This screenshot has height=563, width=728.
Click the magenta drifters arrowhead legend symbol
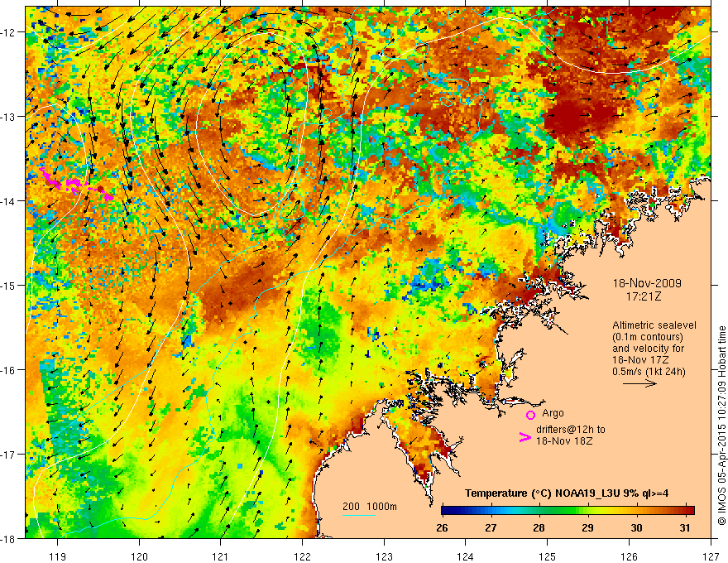[x=524, y=437]
